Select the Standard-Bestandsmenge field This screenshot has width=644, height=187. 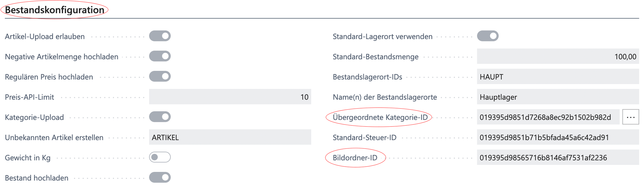pos(558,56)
